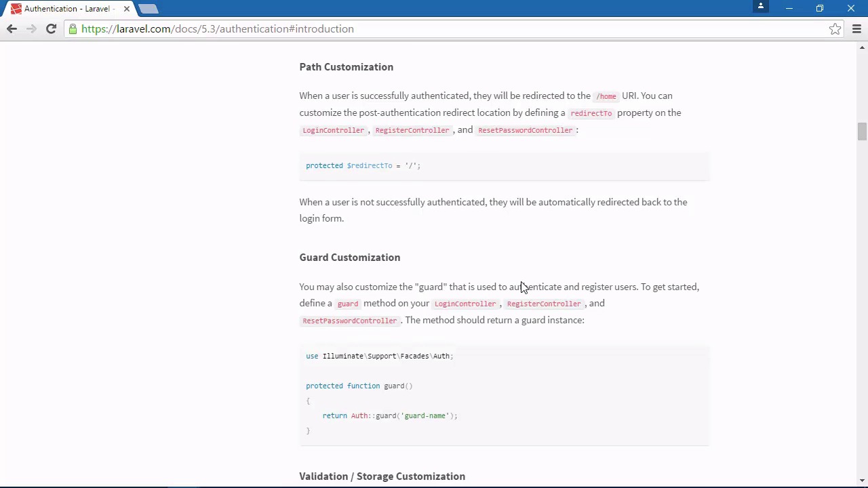Click the page scrollbar thumb
The height and width of the screenshot is (488, 868).
tap(862, 131)
